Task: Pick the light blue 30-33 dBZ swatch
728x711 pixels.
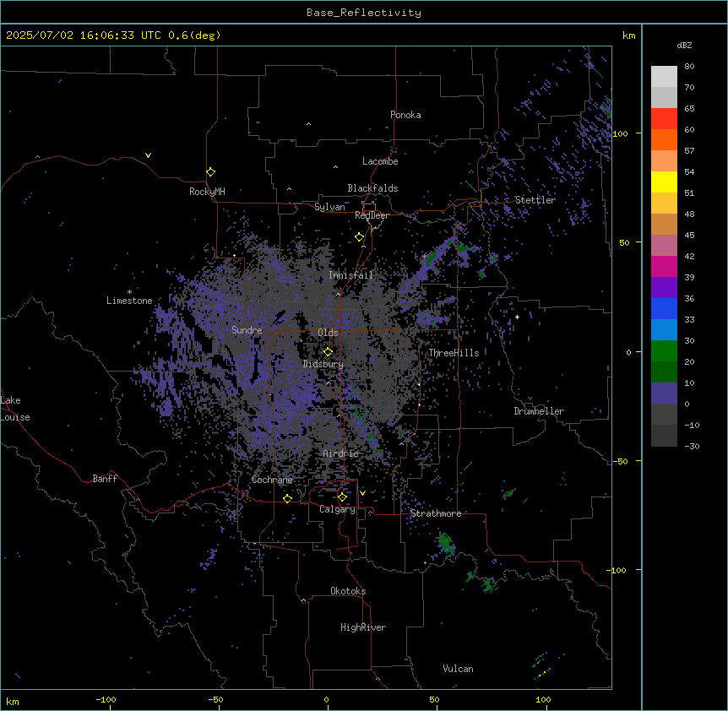Action: tap(664, 330)
